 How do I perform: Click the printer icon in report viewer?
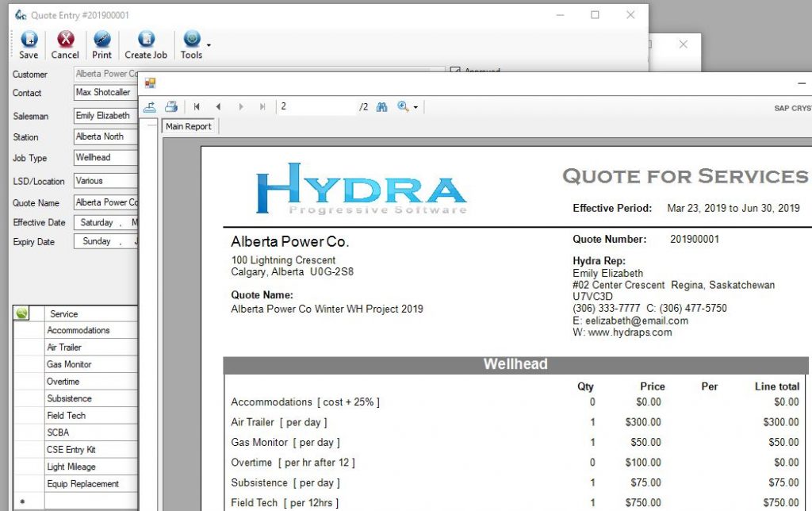[171, 107]
